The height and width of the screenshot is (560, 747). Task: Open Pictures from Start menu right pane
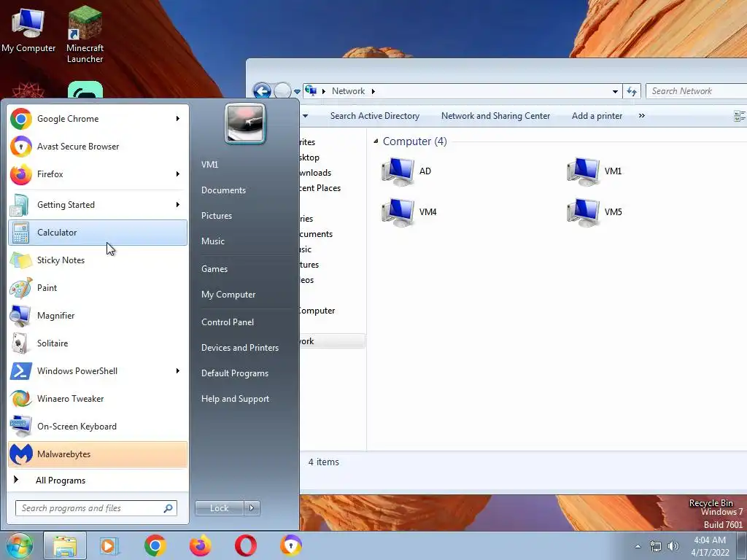tap(216, 216)
